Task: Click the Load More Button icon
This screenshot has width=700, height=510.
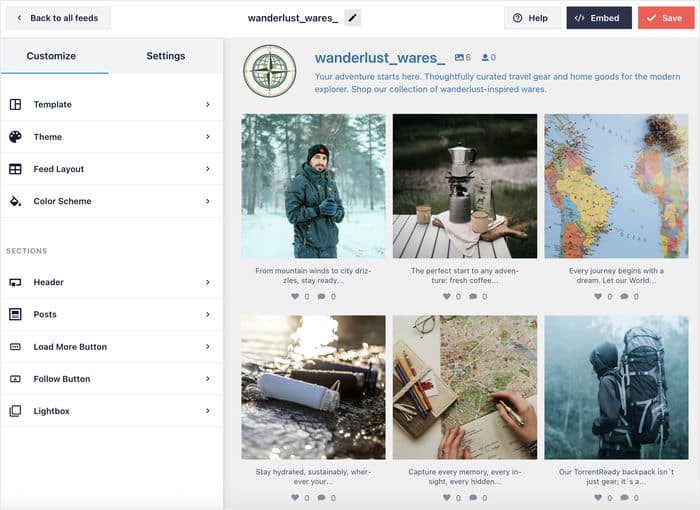Action: (15, 347)
